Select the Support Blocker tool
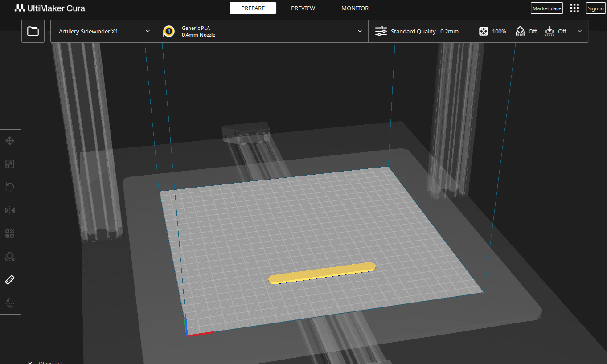Screen dimensions: 607x364 coord(10,257)
